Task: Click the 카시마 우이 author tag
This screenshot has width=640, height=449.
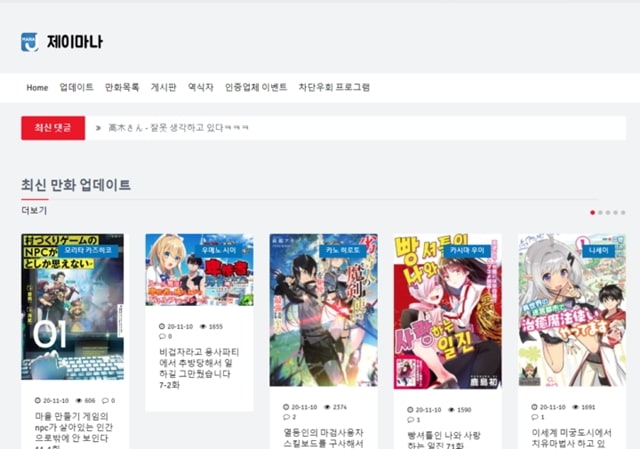Action: 467,250
